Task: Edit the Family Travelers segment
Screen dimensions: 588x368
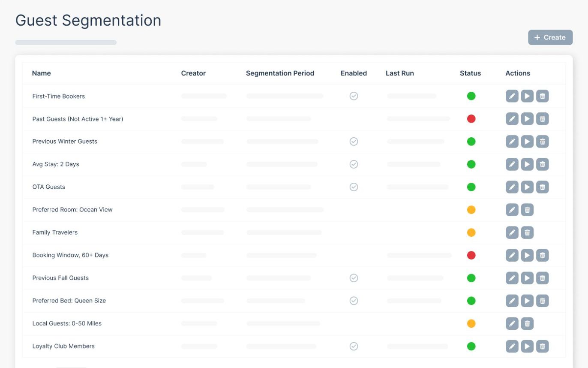Action: (512, 232)
